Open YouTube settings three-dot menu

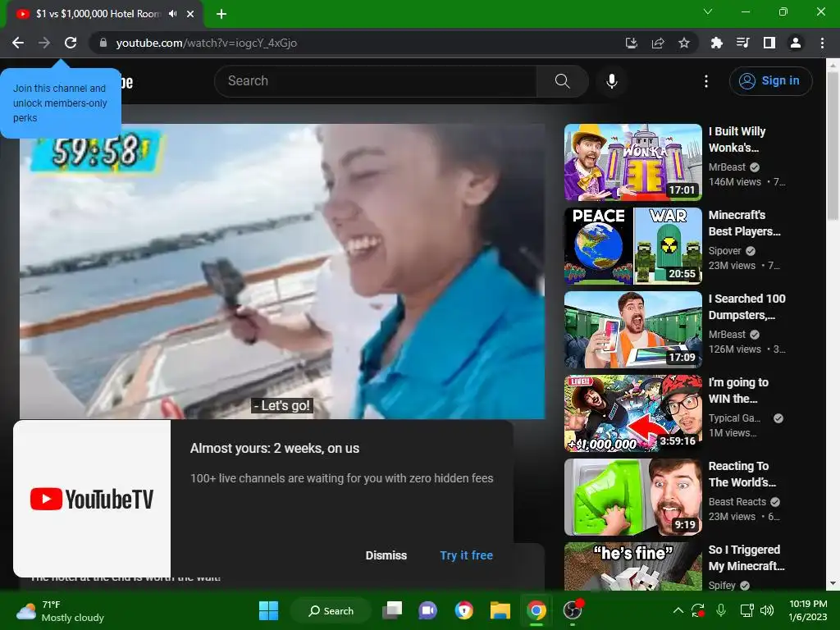[706, 81]
